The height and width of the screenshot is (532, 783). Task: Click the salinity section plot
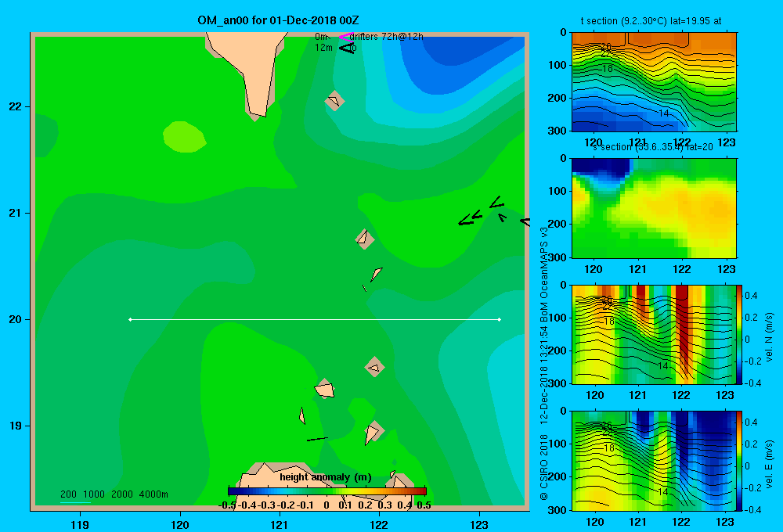point(654,208)
